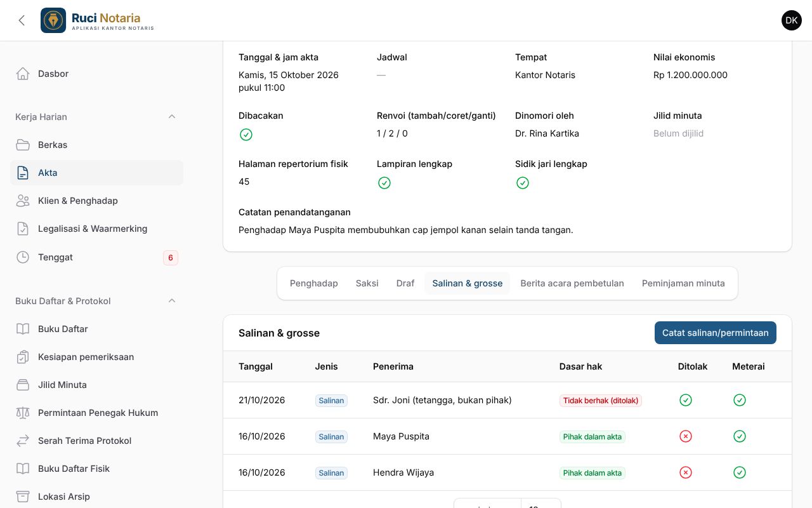Open Serah Terima Protokol arrows icon
This screenshot has height=508, width=812.
pyautogui.click(x=23, y=441)
